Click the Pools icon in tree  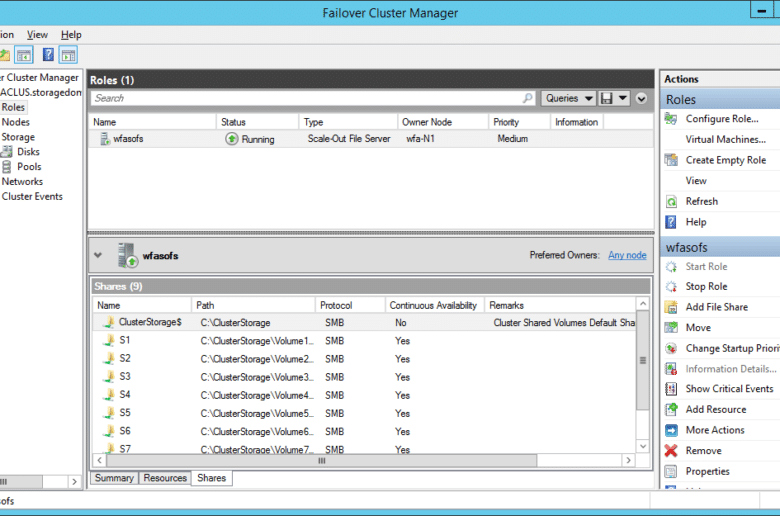6,167
